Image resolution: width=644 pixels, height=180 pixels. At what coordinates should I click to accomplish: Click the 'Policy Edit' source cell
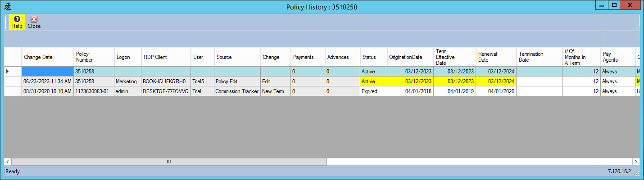[237, 81]
